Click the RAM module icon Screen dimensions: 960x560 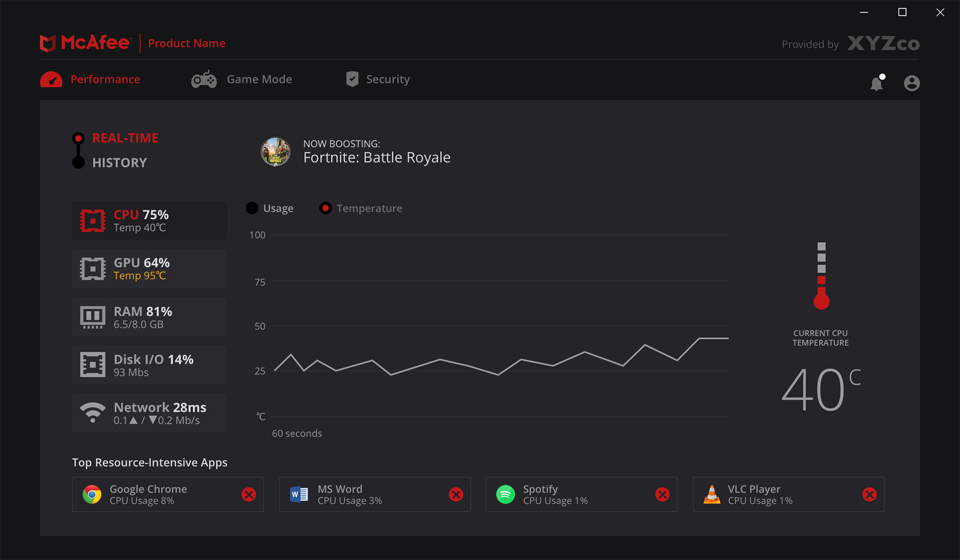point(92,317)
